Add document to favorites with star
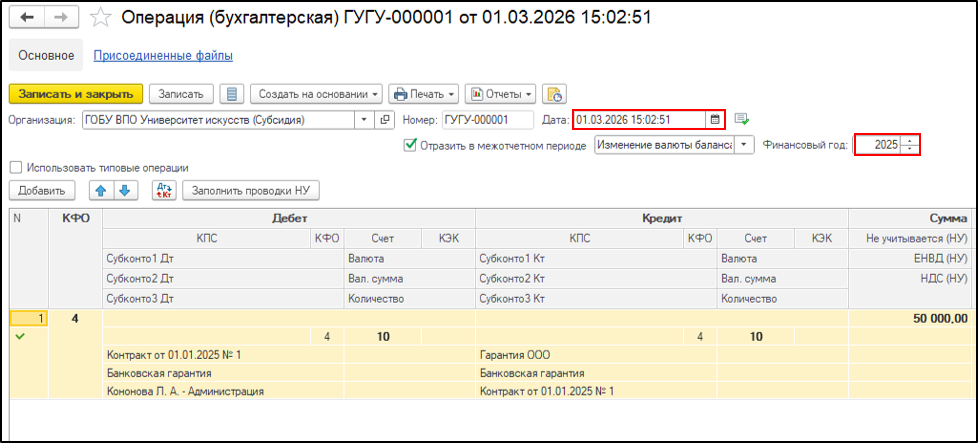 pos(99,18)
